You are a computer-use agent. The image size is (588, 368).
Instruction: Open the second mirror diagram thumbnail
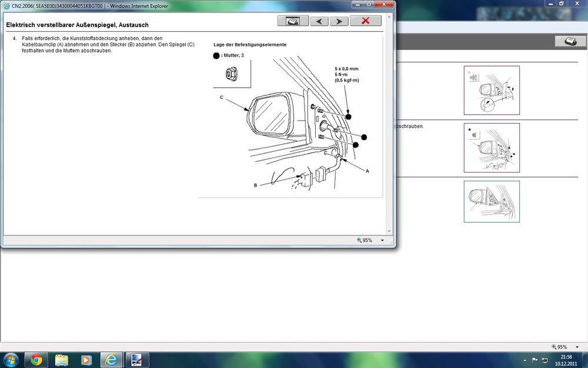click(x=492, y=147)
